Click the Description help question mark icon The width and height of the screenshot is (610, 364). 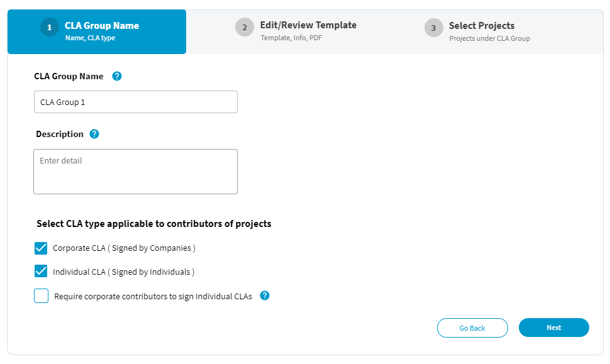pyautogui.click(x=94, y=134)
